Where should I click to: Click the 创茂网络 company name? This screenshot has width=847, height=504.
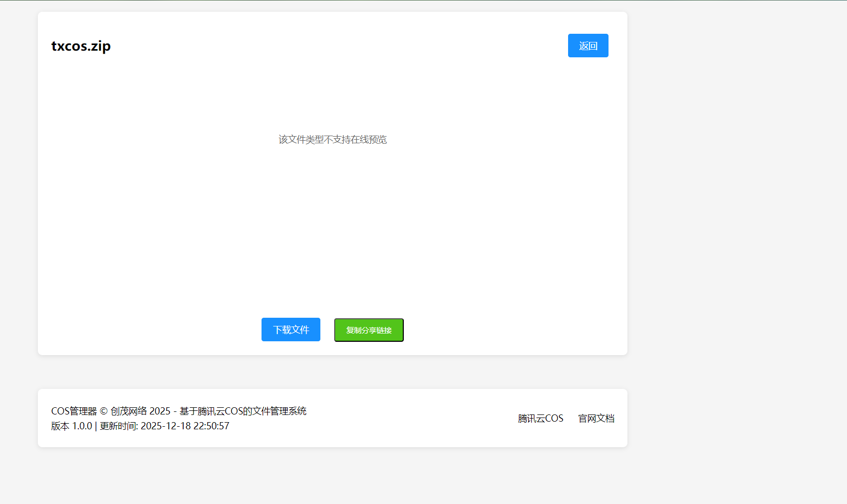128,411
